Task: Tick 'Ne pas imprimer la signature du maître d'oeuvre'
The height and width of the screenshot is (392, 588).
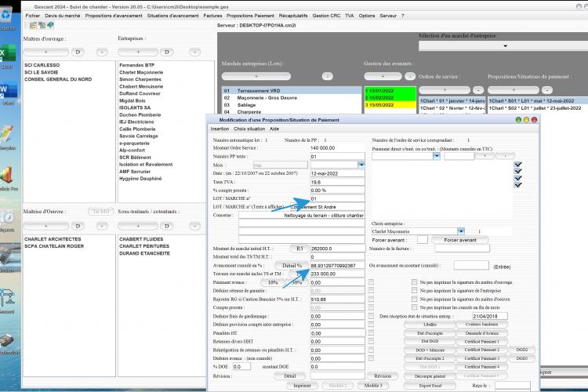Action: pos(414,299)
